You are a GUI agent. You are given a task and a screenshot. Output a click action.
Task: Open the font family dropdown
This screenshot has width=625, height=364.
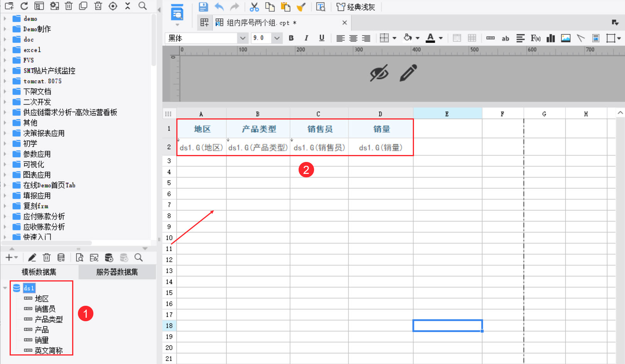point(243,38)
